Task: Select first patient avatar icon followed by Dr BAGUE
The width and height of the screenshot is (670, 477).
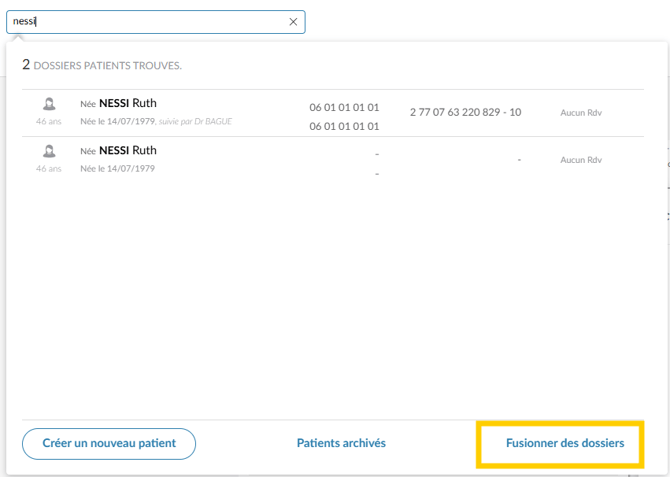Action: click(x=49, y=104)
